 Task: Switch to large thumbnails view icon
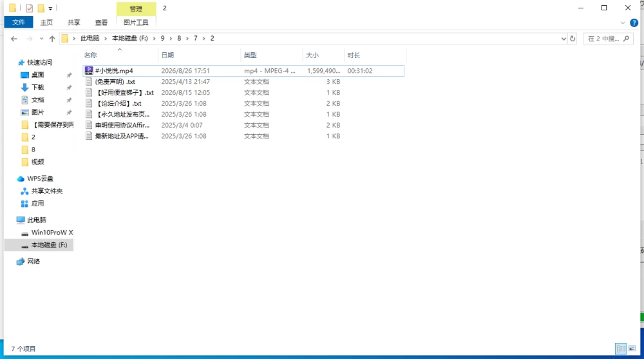tap(632, 349)
